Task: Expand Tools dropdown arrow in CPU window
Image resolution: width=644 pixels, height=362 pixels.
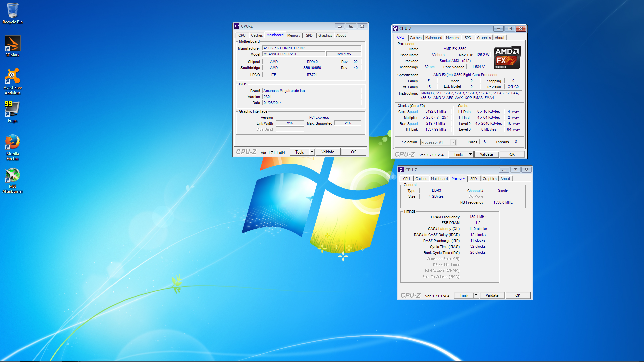Action: (x=470, y=154)
